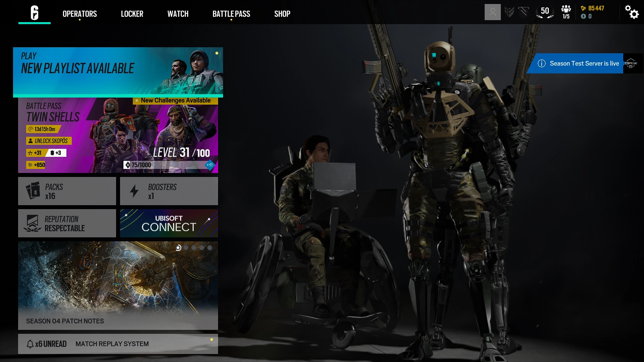The height and width of the screenshot is (362, 644).
Task: Open the squad 1/5 party icon
Action: tap(566, 12)
